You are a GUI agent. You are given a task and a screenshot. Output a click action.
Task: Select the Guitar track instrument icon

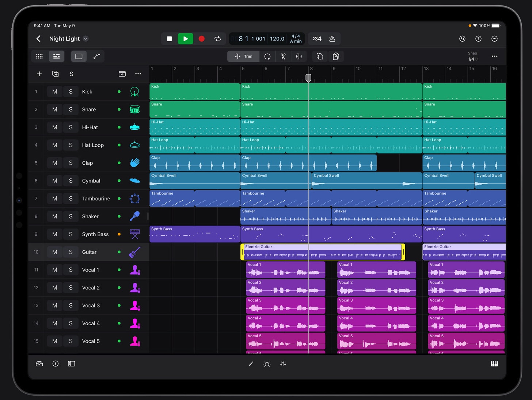(x=135, y=252)
